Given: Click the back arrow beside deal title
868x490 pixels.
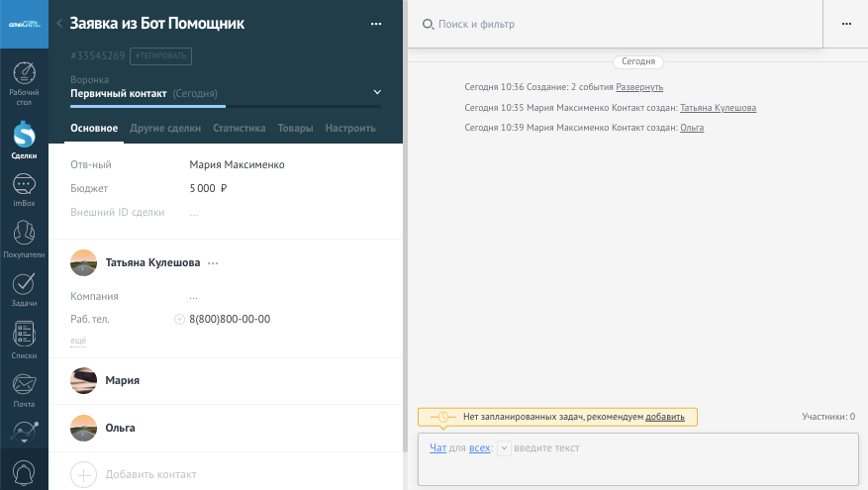Looking at the screenshot, I should 59,24.
